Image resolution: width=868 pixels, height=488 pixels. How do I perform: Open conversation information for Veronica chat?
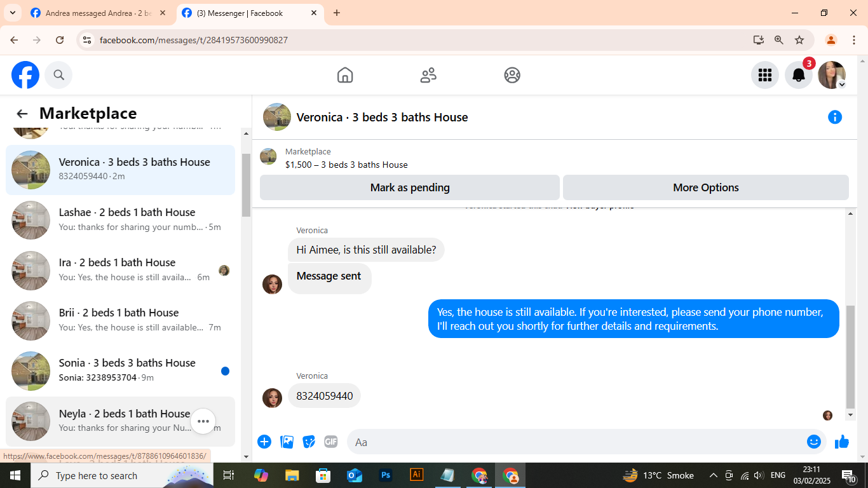tap(835, 117)
